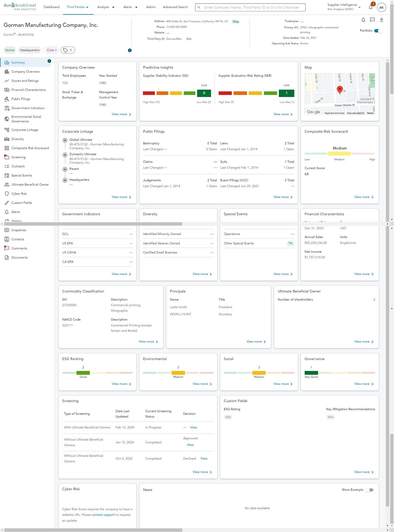
Task: Click the Documents file icon in sidebar
Action: [7, 258]
